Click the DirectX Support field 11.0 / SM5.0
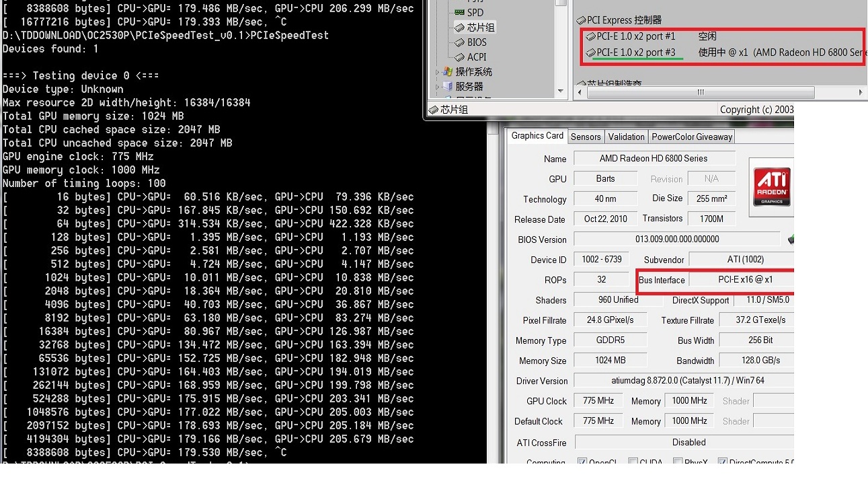This screenshot has width=868, height=477. (x=764, y=299)
